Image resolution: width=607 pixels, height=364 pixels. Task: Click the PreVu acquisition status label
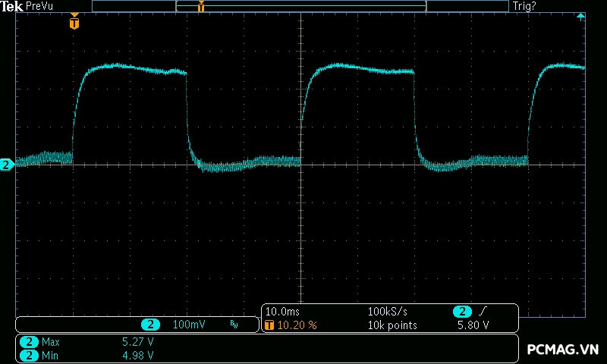pos(39,6)
